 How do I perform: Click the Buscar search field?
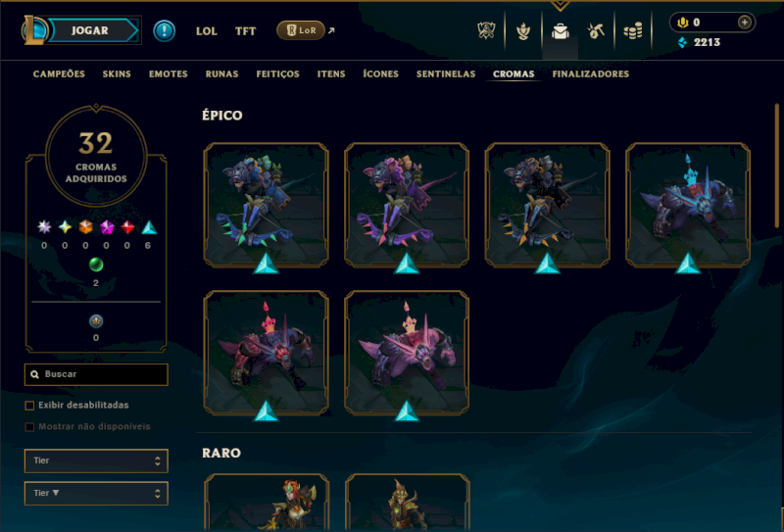tap(96, 374)
